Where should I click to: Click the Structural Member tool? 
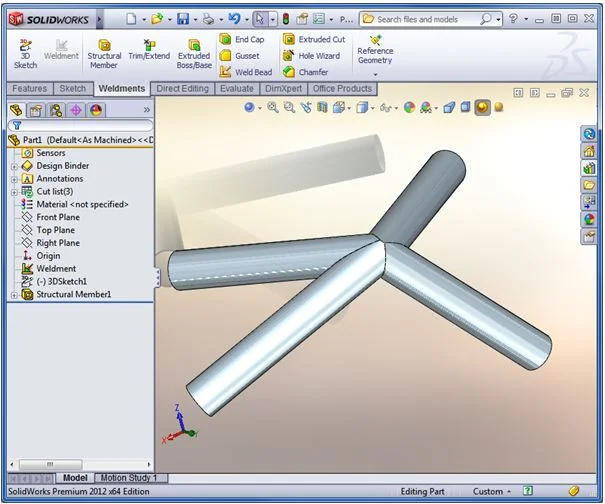click(x=104, y=52)
